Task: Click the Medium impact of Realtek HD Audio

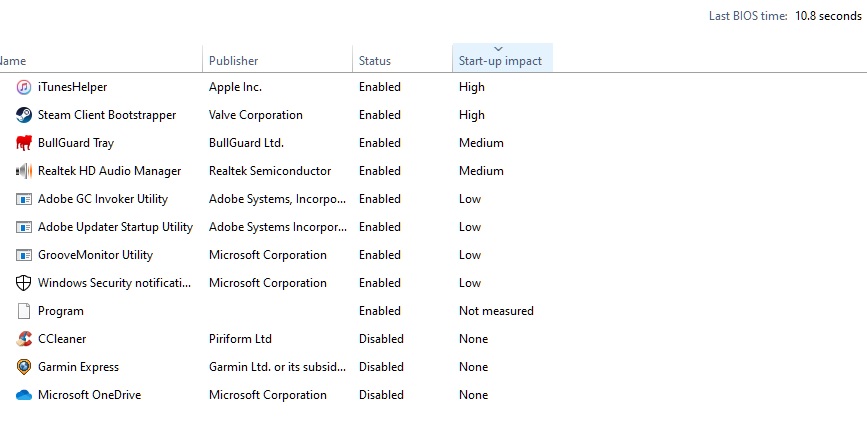Action: coord(481,171)
